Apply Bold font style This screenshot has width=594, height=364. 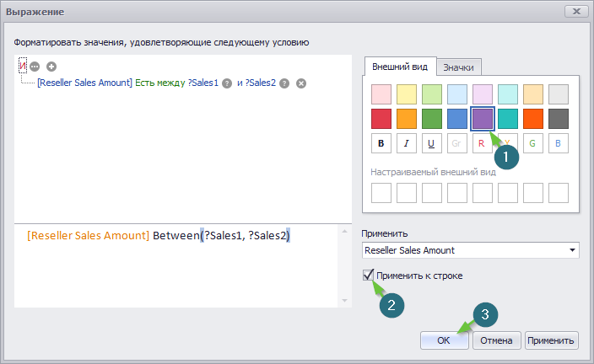click(x=381, y=143)
